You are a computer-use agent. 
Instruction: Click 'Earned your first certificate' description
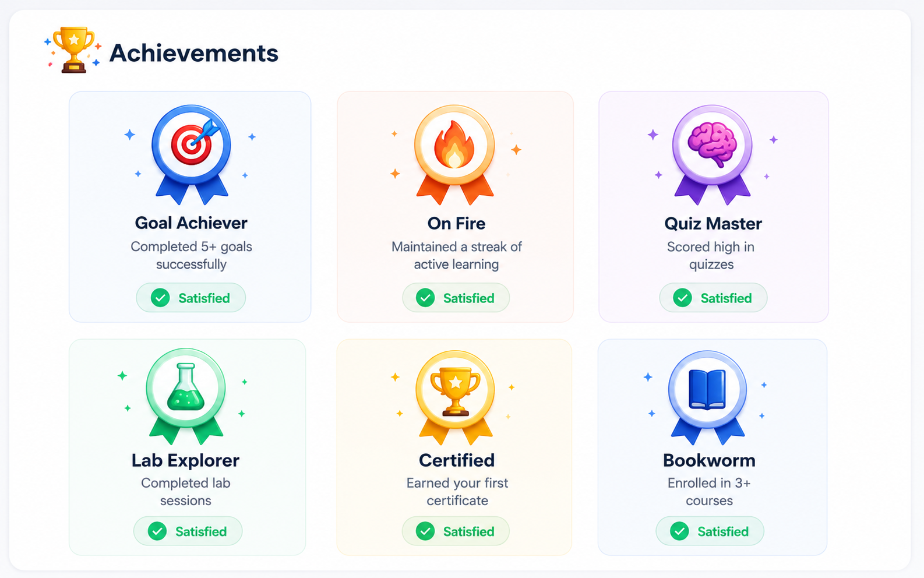coord(457,492)
